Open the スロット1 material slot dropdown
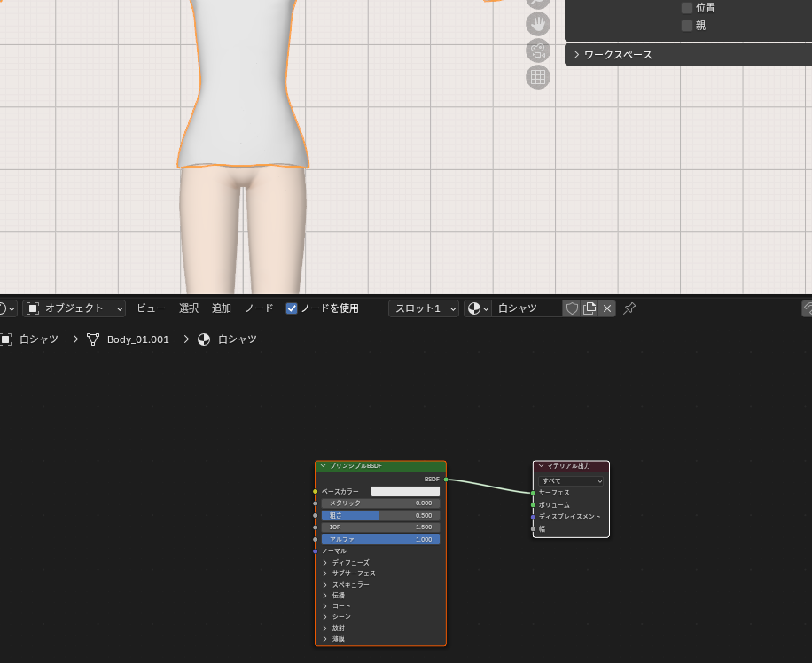 coord(424,308)
